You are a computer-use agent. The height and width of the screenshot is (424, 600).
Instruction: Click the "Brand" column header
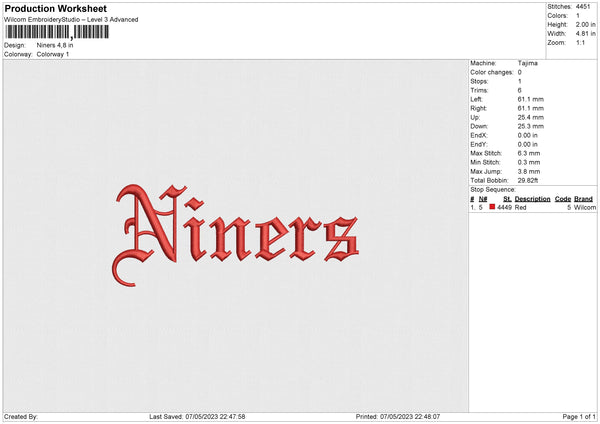(583, 199)
